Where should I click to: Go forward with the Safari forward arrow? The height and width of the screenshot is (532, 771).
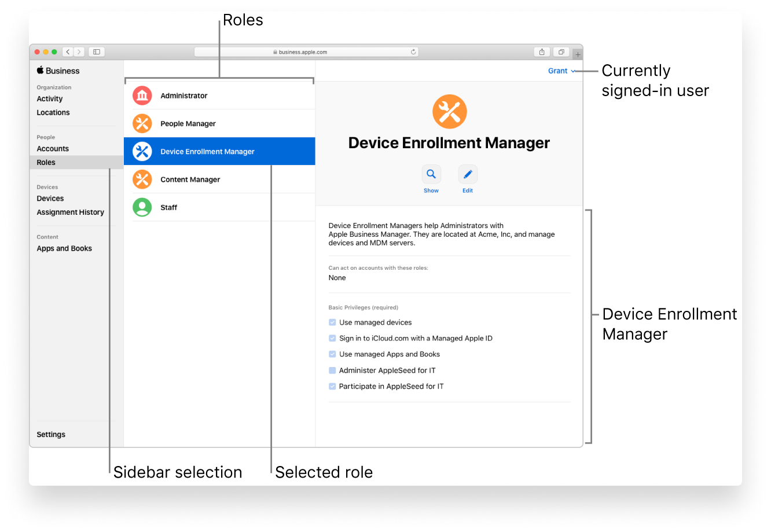pyautogui.click(x=79, y=52)
